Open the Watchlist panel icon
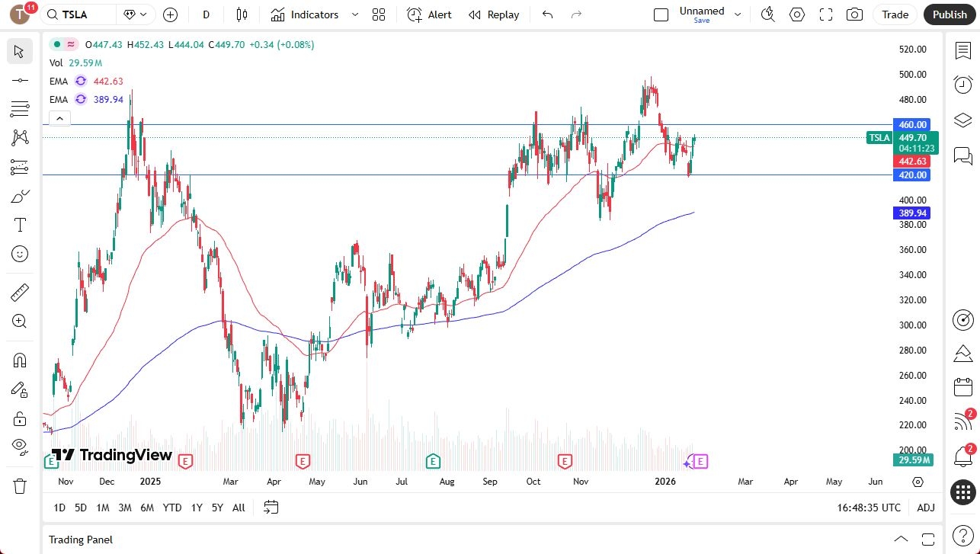Viewport: 980px width, 554px height. coord(963,50)
